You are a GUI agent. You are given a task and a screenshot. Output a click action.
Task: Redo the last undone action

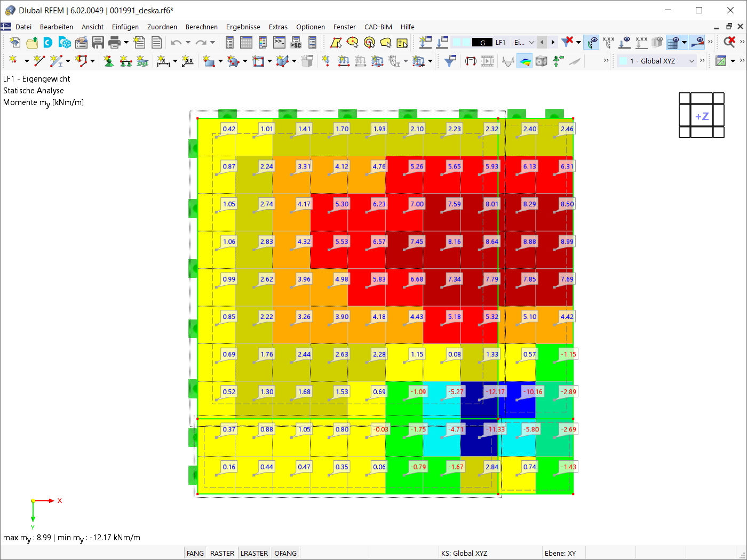(x=201, y=42)
